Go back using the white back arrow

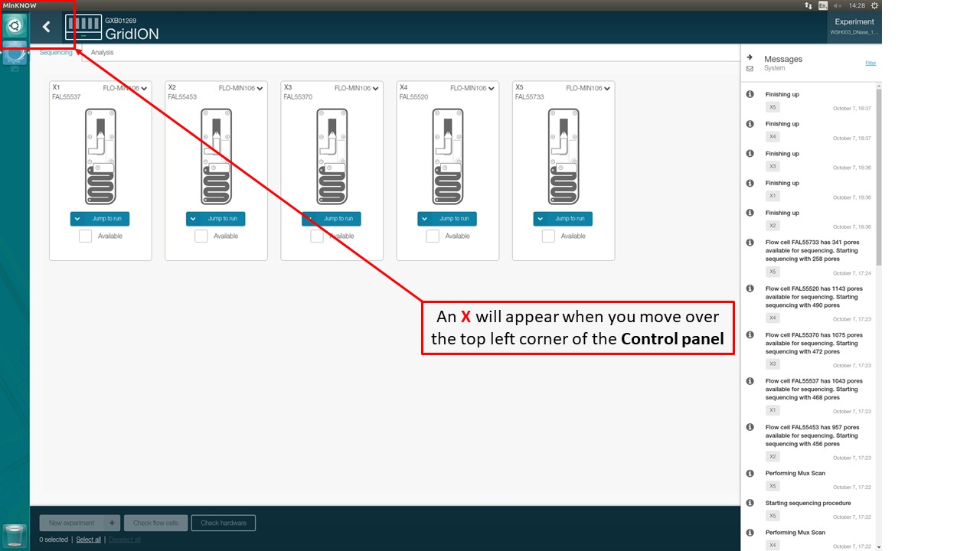(x=46, y=27)
